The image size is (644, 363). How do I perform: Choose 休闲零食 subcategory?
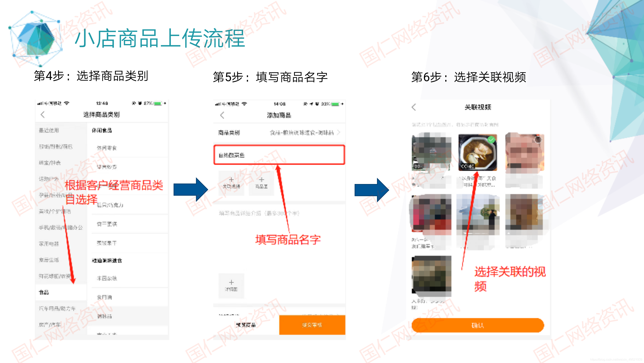click(107, 148)
